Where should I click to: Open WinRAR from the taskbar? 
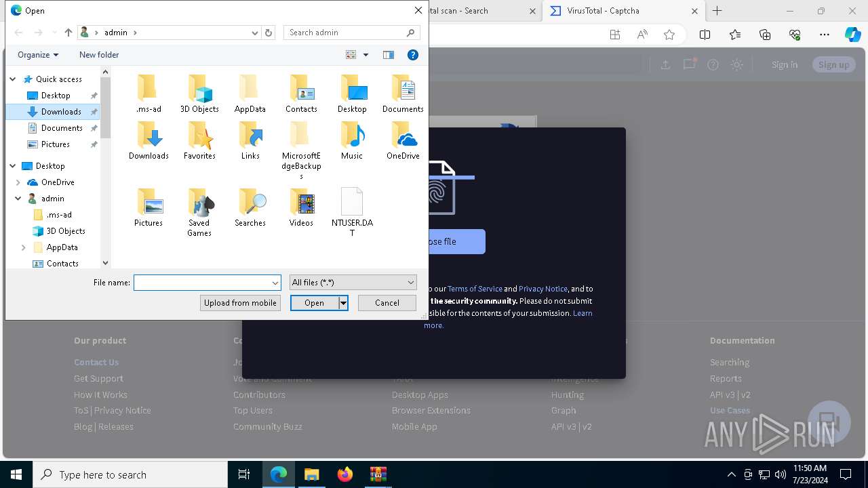pos(378,474)
